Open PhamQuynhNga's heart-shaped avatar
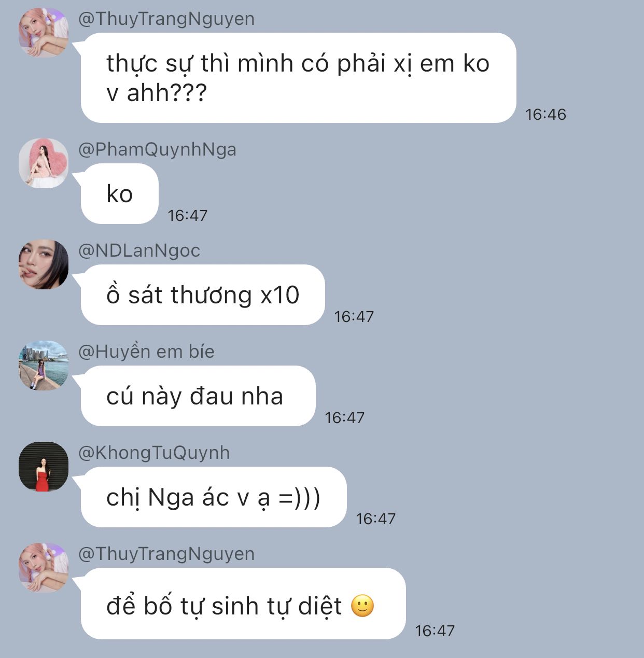Image resolution: width=644 pixels, height=658 pixels. point(44,163)
